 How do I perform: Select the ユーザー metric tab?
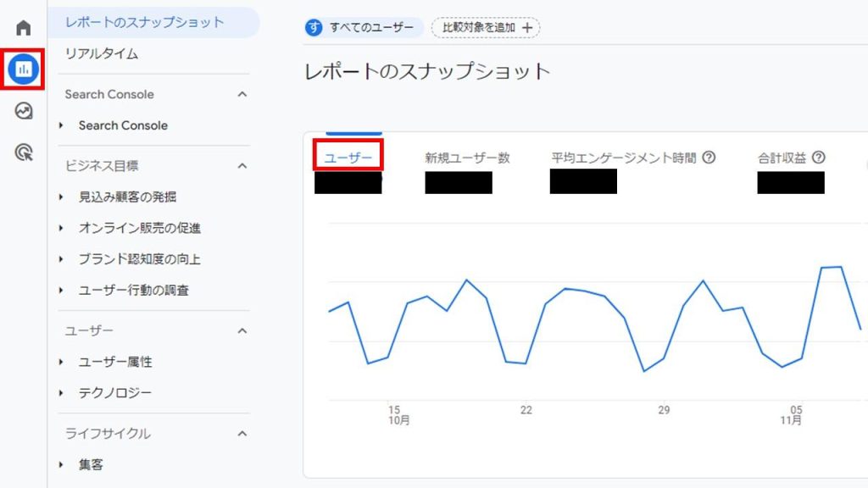point(348,158)
